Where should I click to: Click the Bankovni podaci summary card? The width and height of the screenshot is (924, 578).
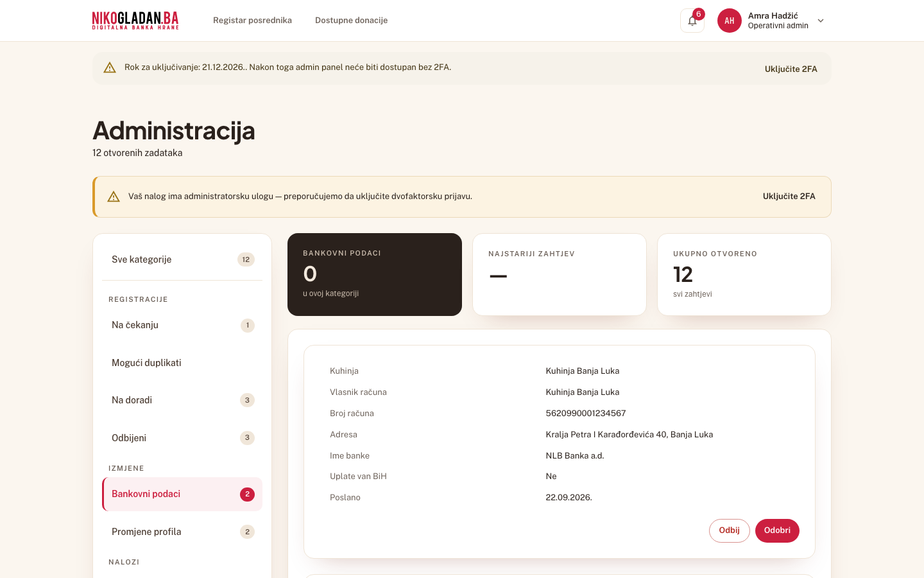(x=375, y=274)
